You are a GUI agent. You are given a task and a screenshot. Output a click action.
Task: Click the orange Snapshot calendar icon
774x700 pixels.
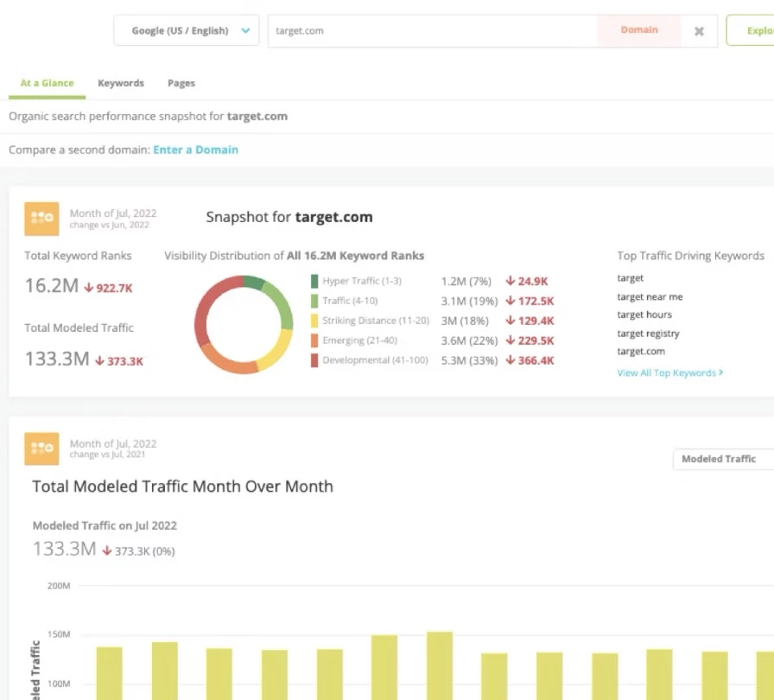point(41,219)
